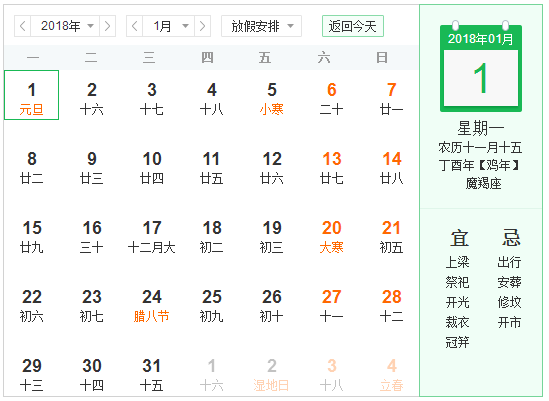Open the 2018年 year dropdown
Viewport: 549px width, 401px height.
[x=65, y=26]
